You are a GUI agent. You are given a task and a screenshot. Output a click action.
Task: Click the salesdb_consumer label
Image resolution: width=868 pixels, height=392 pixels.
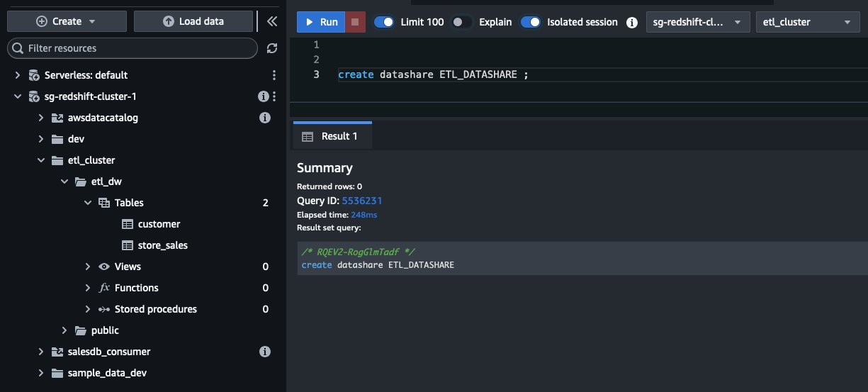(x=109, y=352)
